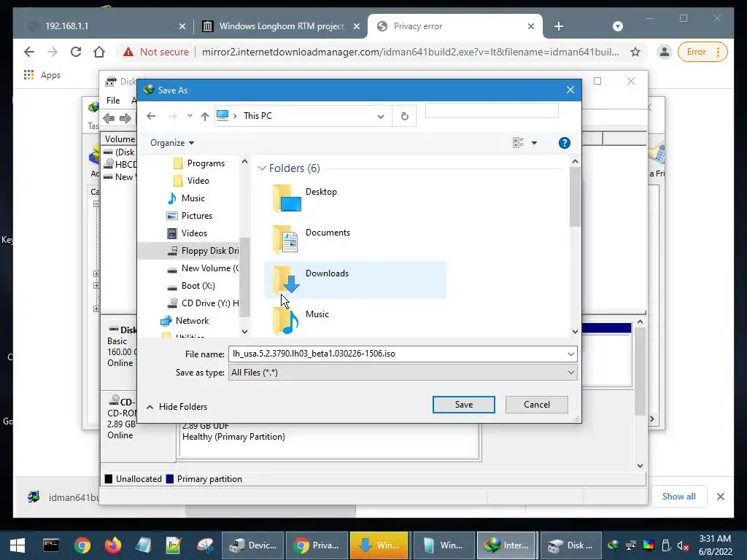Click Not secure site info

point(156,52)
